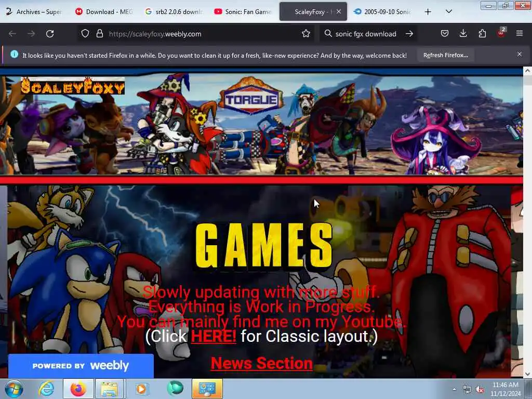
Task: Go forward to the next page
Action: [31, 34]
